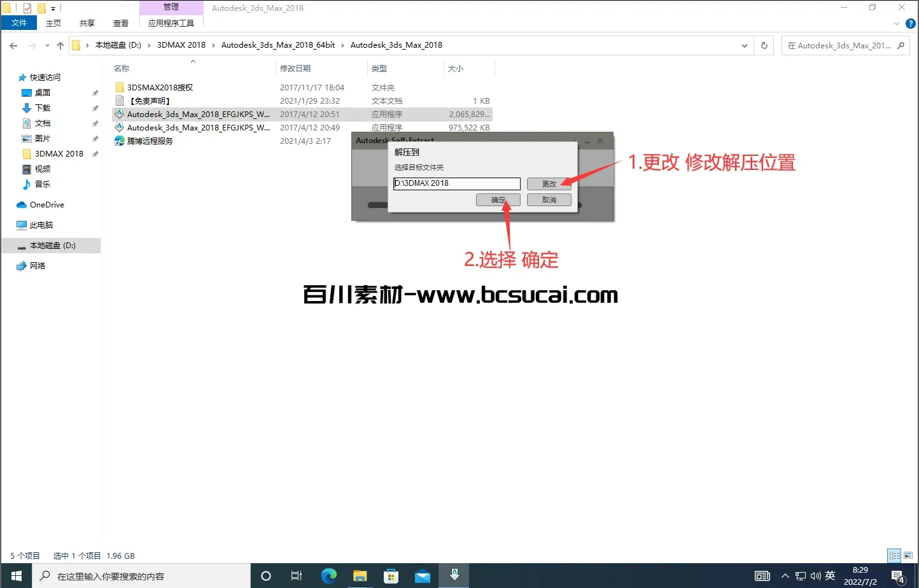Sort files by 修改日期 column header
Screen dimensions: 919x588
tap(295, 69)
